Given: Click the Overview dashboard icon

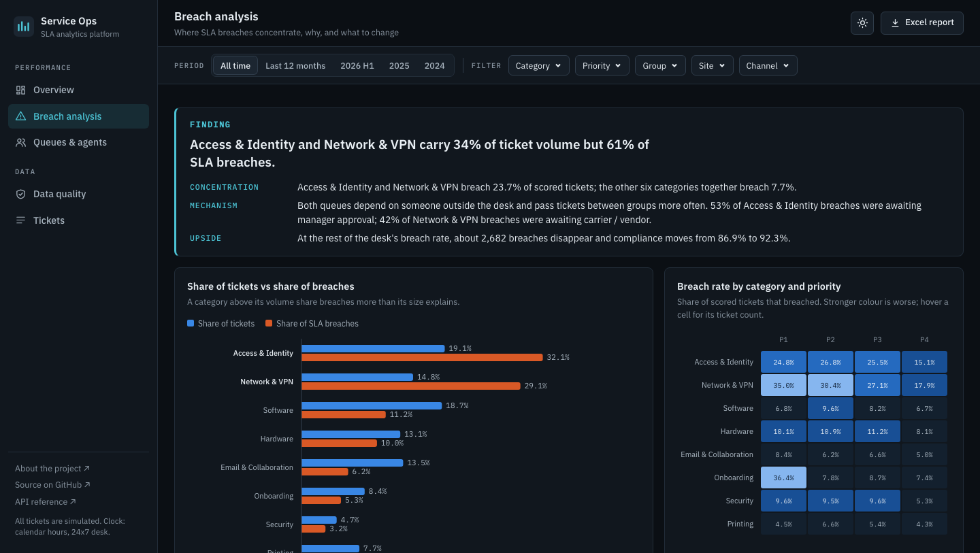Looking at the screenshot, I should [x=20, y=90].
